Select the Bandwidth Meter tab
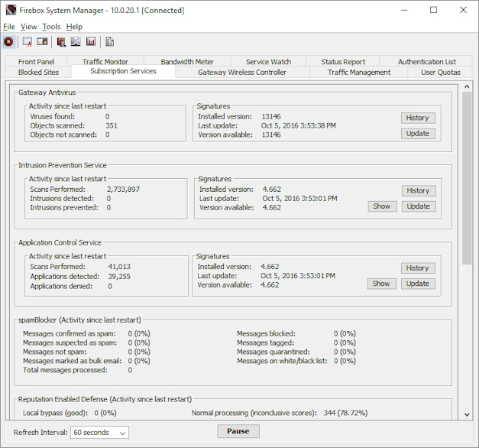The width and height of the screenshot is (479, 448). pos(187,62)
